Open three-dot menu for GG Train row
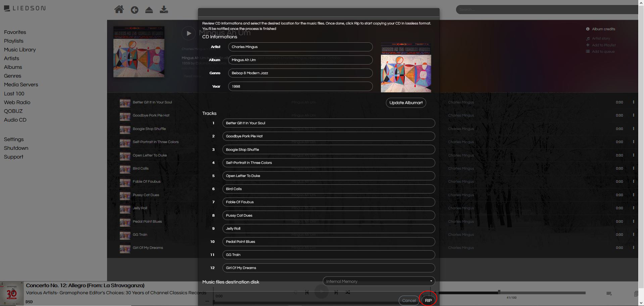The height and width of the screenshot is (306, 644). pyautogui.click(x=633, y=234)
